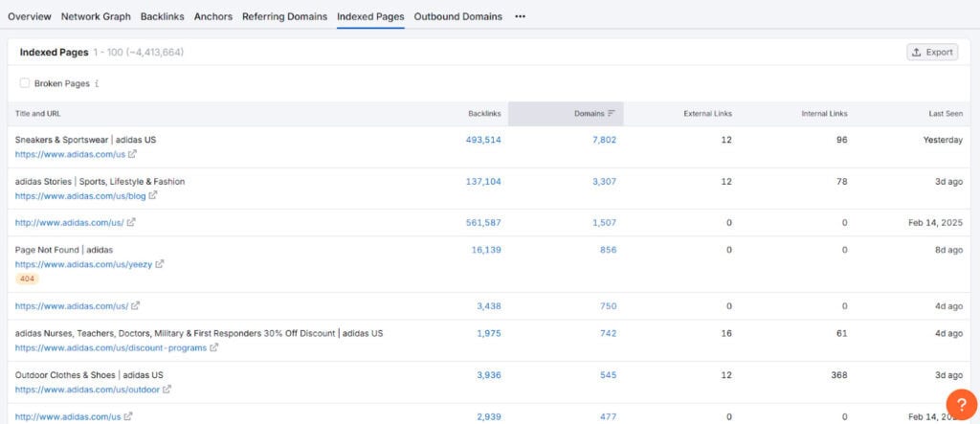This screenshot has width=980, height=424.
Task: Open external link icon beside adidas.com/us/blog URL
Action: click(x=153, y=196)
